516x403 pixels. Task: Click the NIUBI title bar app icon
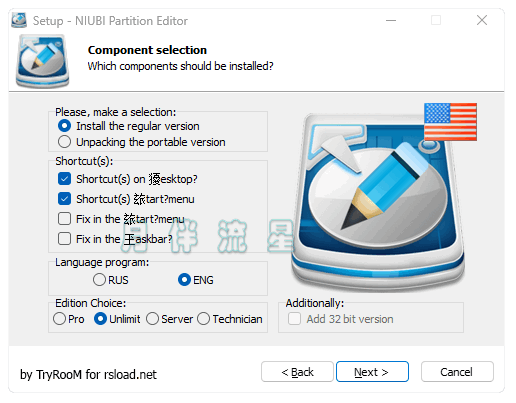click(x=19, y=20)
